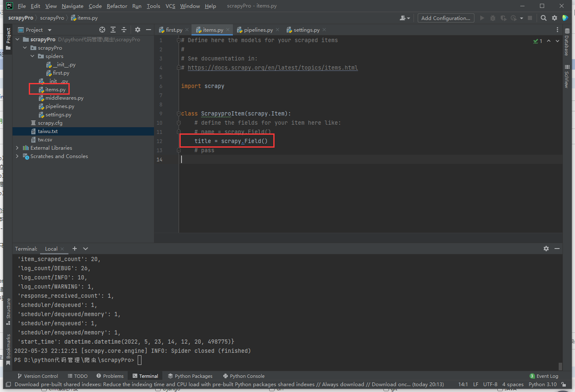Click Expand All icon in Project panel

[113, 30]
